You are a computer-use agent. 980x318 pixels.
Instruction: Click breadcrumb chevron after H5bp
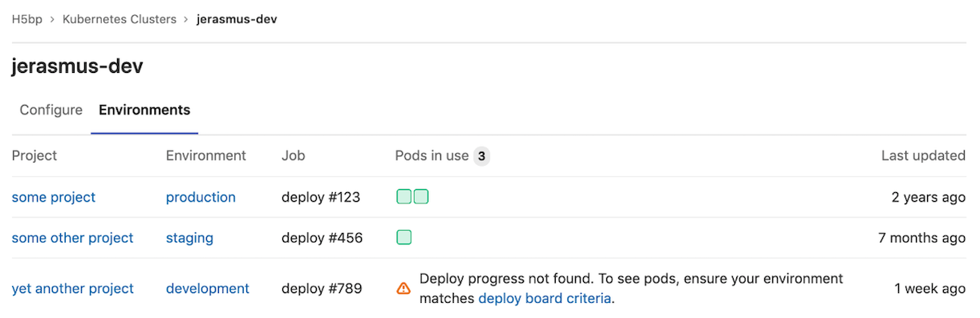click(x=53, y=19)
